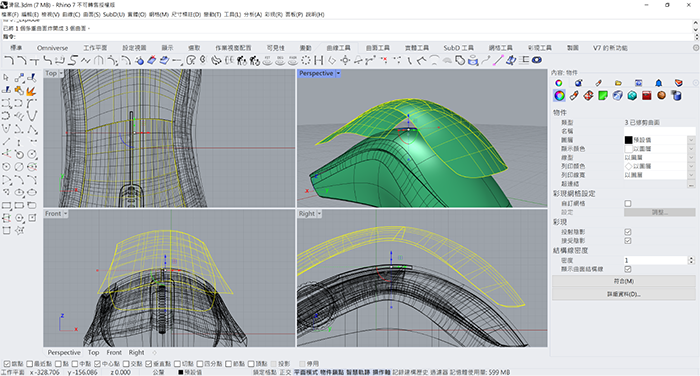Open the 顯示顏色 dropdown in properties

click(691, 149)
